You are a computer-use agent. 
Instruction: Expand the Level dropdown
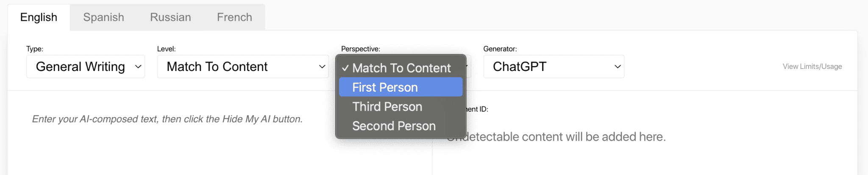coord(242,67)
